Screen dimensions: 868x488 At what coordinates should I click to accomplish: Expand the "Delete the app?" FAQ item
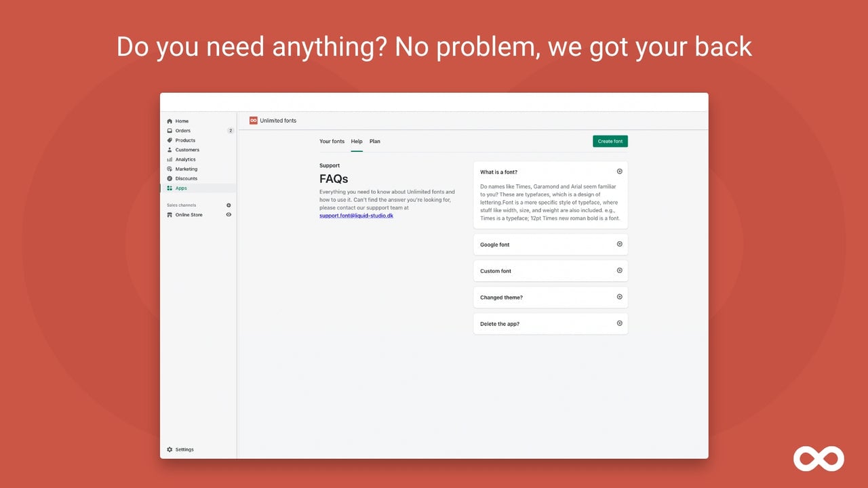click(x=619, y=323)
